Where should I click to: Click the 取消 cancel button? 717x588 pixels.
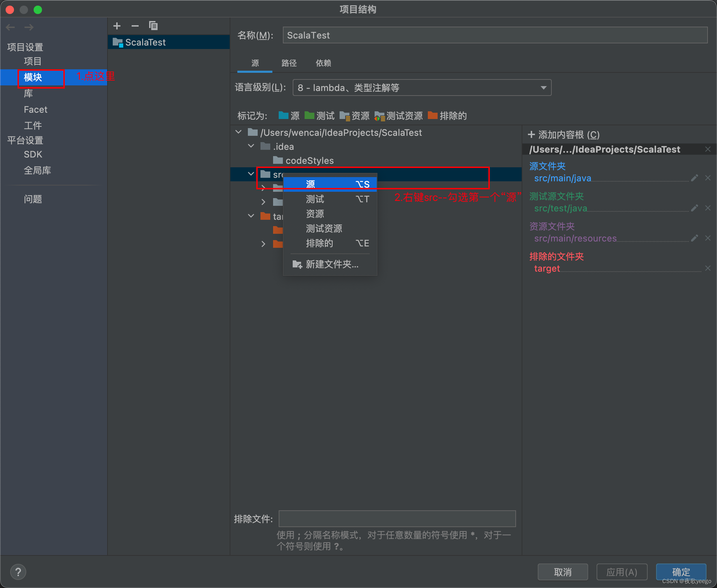563,572
